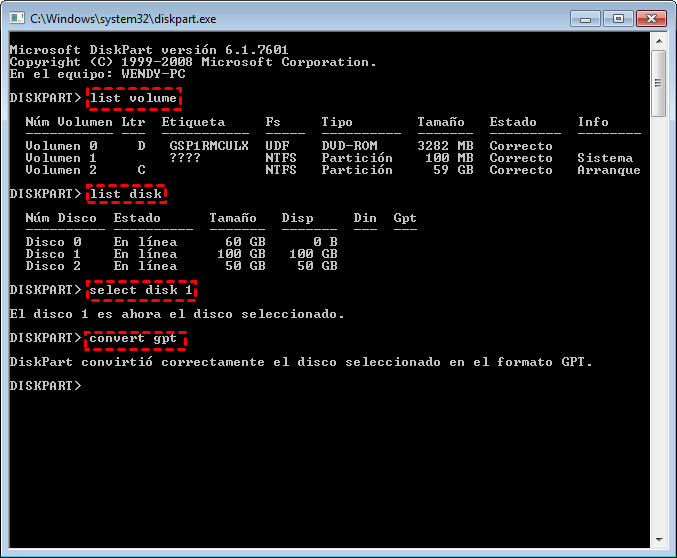
Task: Click the empty DISKPART> prompt at bottom
Action: 45,386
